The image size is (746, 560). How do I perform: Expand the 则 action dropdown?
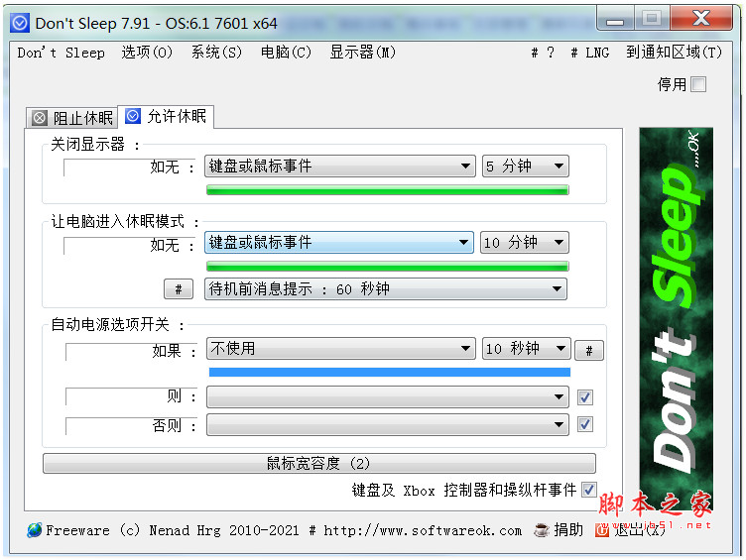pyautogui.click(x=387, y=396)
